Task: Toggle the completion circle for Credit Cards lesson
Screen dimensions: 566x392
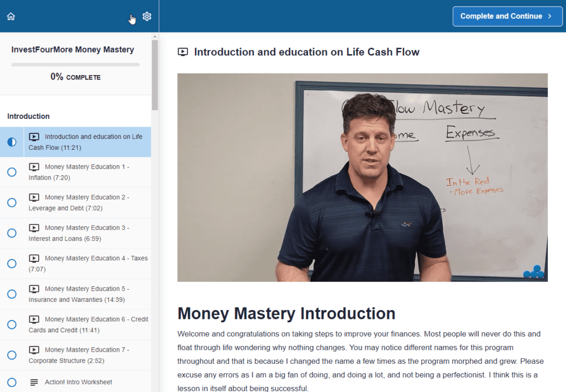Action: pyautogui.click(x=12, y=325)
